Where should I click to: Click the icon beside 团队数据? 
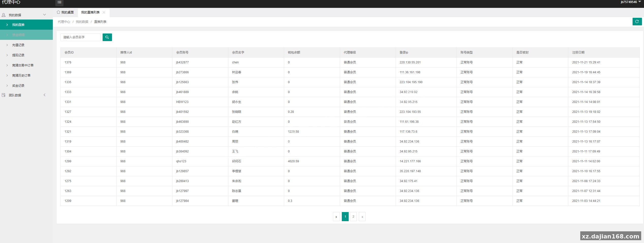click(4, 95)
